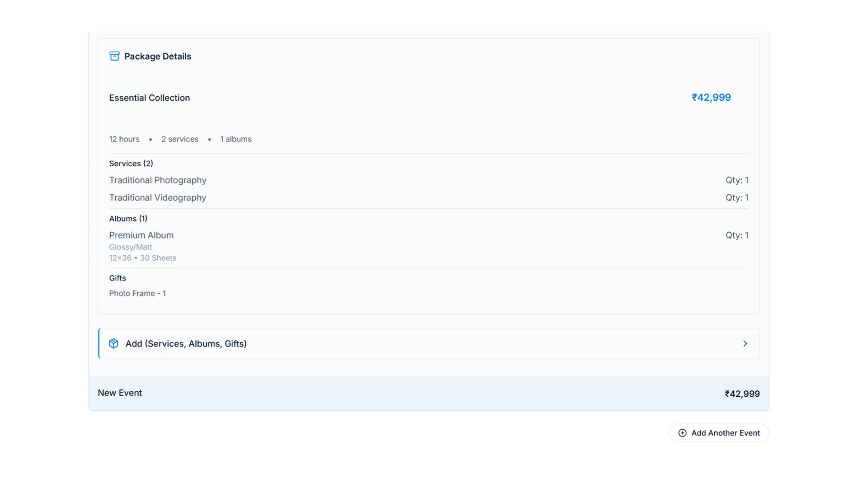Click the Albums (1) section label

128,219
